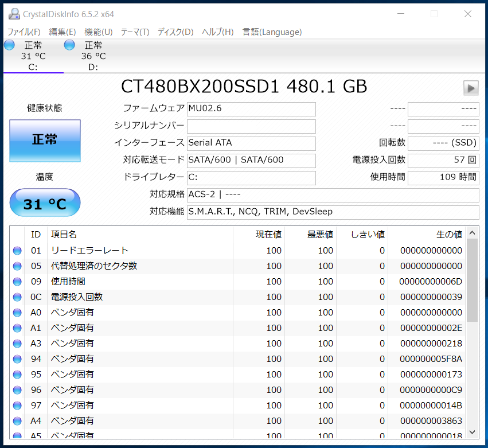Click status icon for attribute 96 row

point(17,390)
